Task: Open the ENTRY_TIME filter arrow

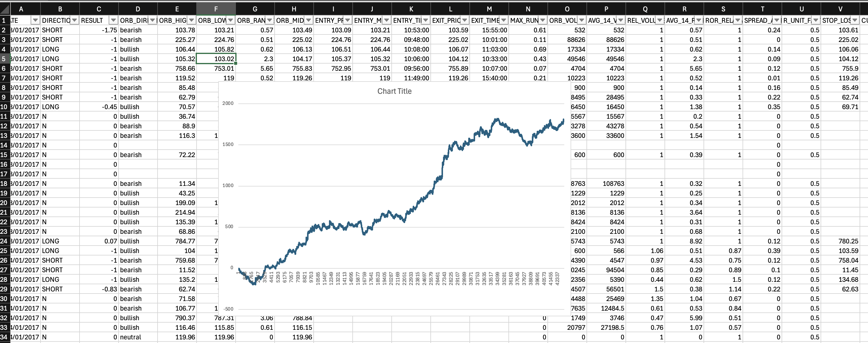Action: tap(426, 20)
